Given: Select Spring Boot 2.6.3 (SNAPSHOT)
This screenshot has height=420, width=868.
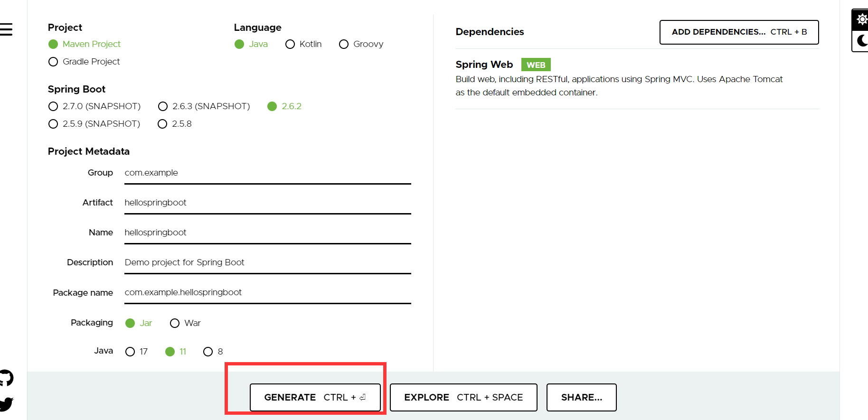Looking at the screenshot, I should click(x=204, y=106).
